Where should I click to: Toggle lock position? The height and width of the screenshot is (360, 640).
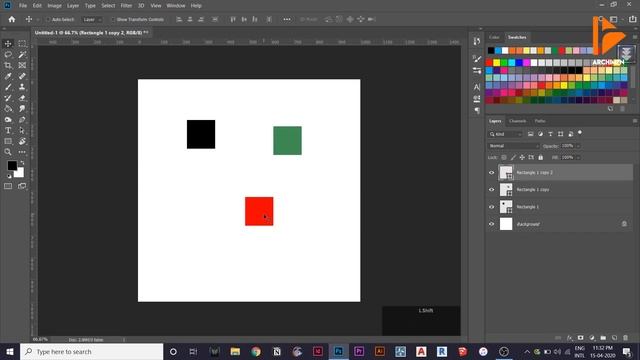click(x=522, y=157)
